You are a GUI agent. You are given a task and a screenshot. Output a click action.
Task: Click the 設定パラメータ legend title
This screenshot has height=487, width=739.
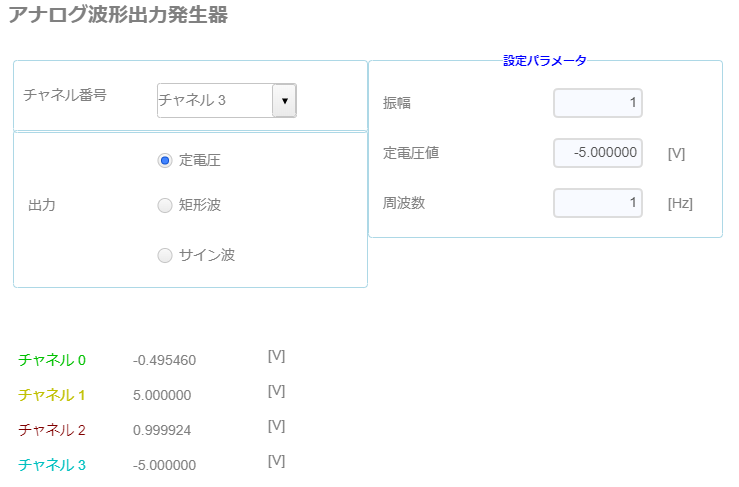pos(545,61)
